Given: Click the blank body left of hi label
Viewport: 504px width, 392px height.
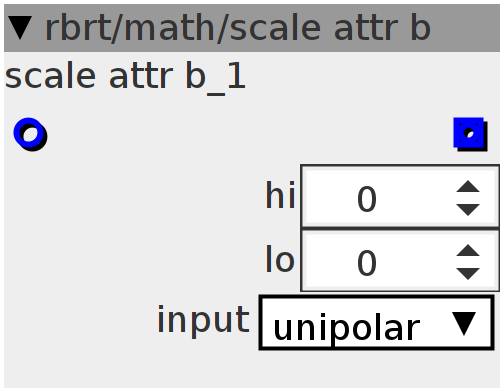Looking at the screenshot, I should tap(133, 196).
